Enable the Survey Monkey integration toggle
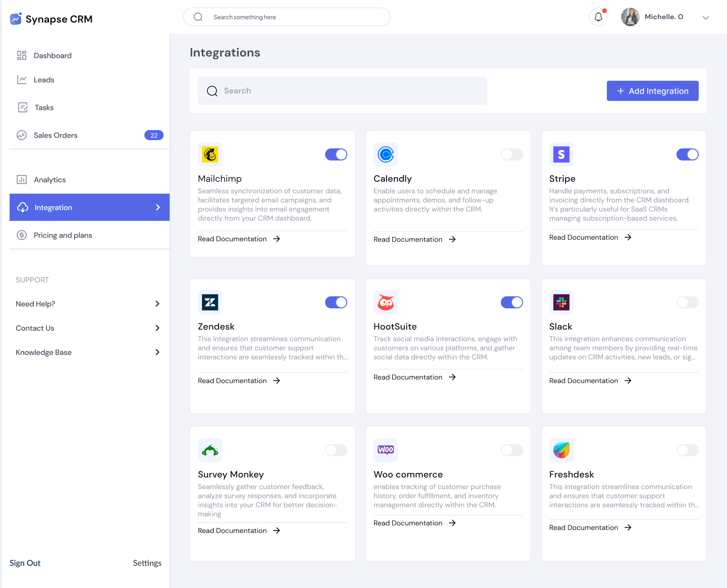The image size is (727, 588). click(336, 450)
